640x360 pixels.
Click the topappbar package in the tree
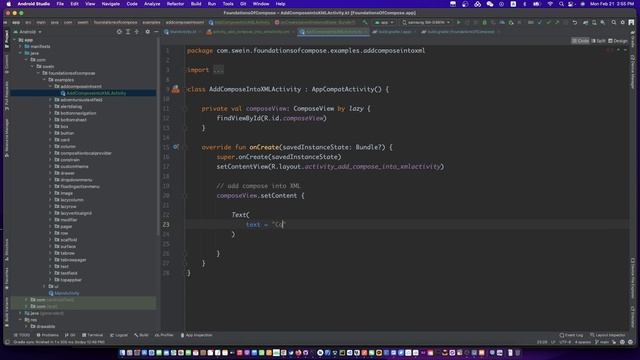(x=71, y=280)
